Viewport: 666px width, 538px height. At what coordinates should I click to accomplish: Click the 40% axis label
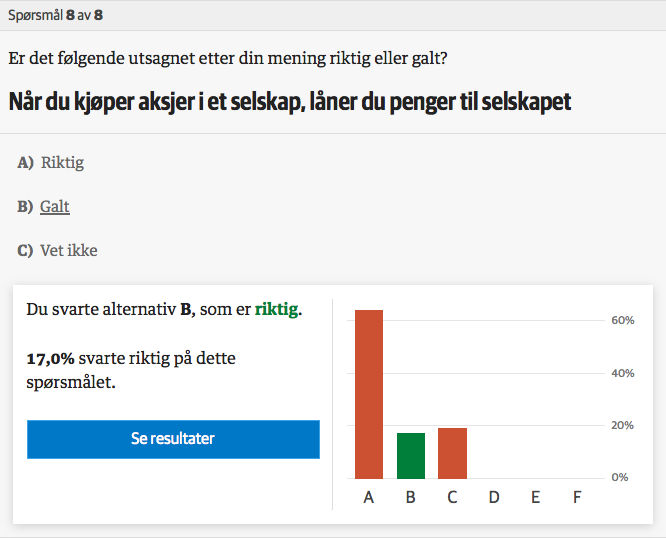(623, 373)
